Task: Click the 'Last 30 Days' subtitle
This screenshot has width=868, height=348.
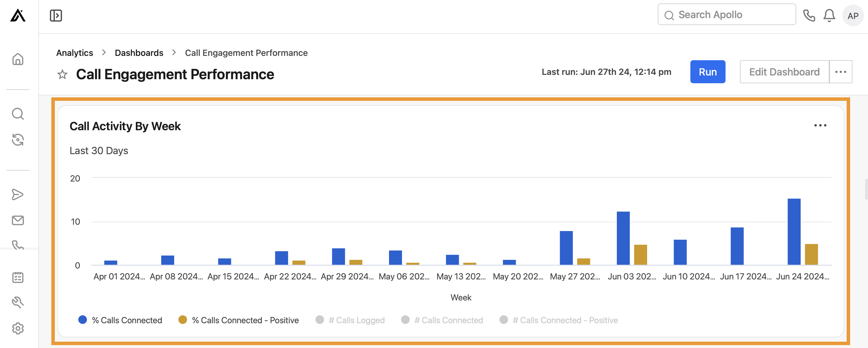Action: point(99,150)
